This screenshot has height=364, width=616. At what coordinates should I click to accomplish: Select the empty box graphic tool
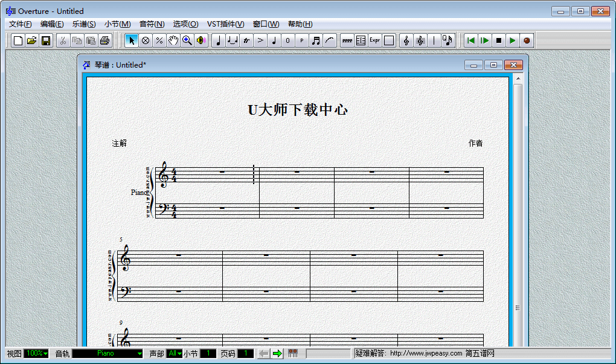388,40
